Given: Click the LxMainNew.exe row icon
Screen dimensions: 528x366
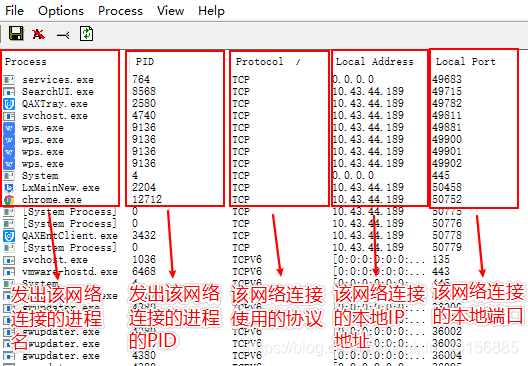Looking at the screenshot, I should [x=9, y=188].
